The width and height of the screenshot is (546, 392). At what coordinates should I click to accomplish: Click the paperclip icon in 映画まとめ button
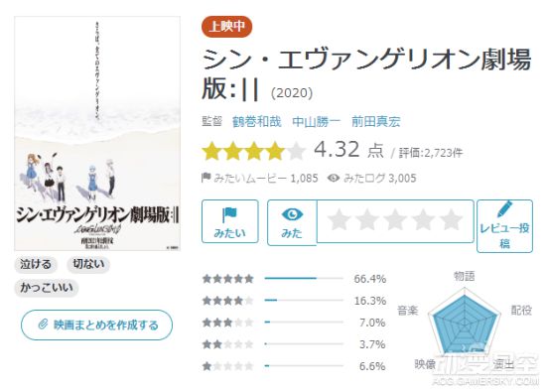tap(43, 325)
